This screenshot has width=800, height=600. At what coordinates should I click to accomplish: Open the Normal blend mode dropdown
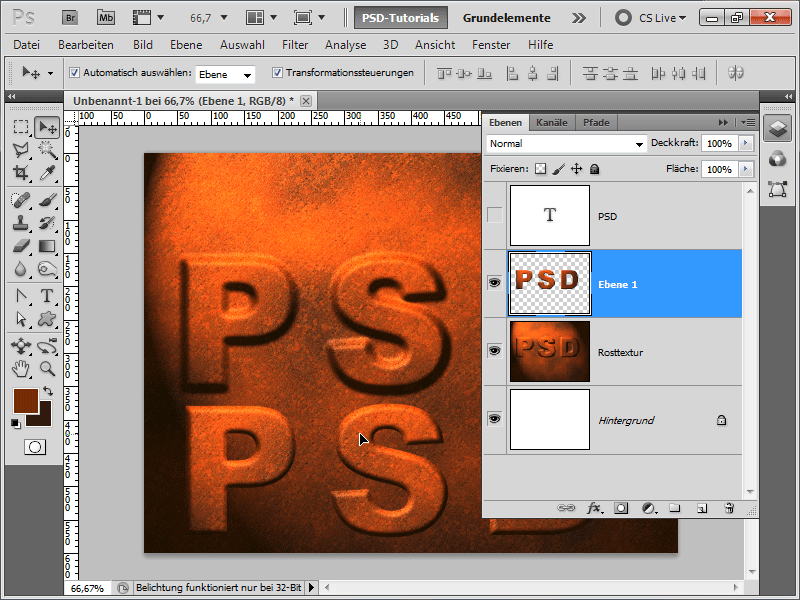566,144
